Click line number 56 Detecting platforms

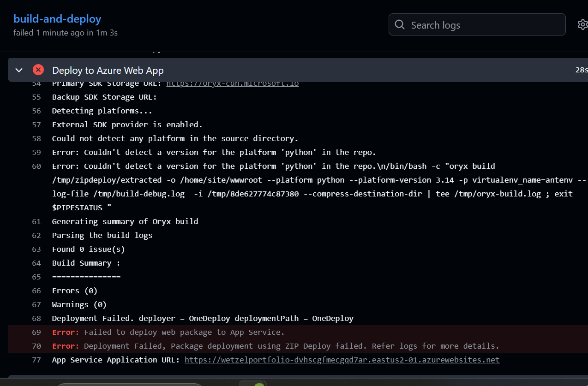(36, 111)
